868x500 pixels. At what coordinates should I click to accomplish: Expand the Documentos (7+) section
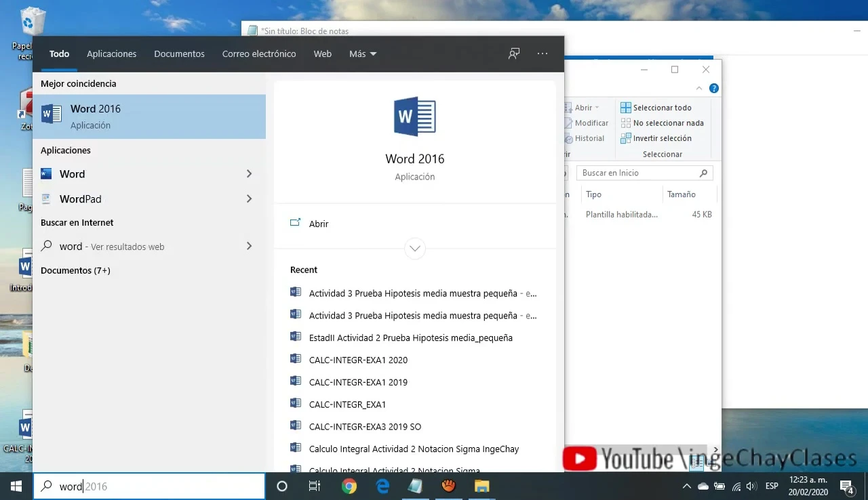(x=75, y=270)
